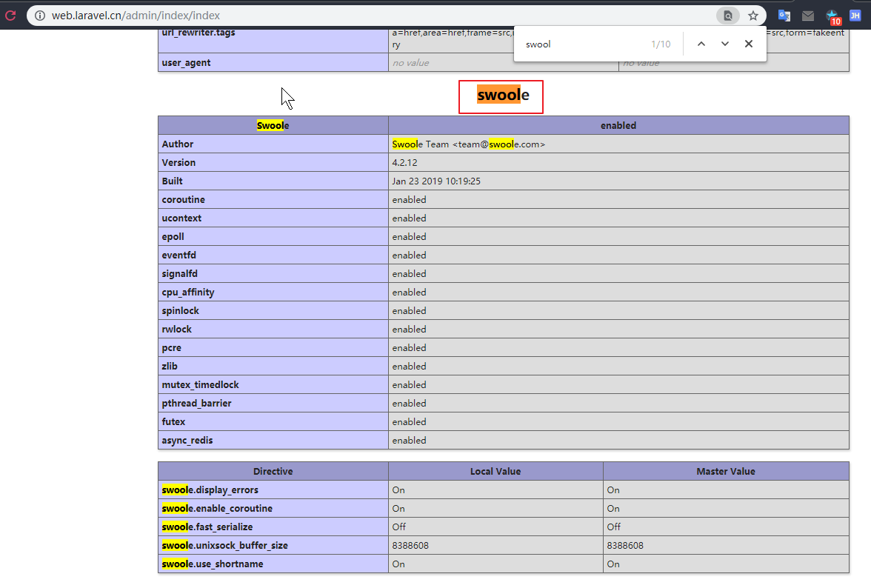Click the Directive column header
Image resolution: width=871 pixels, height=588 pixels.
click(x=273, y=472)
